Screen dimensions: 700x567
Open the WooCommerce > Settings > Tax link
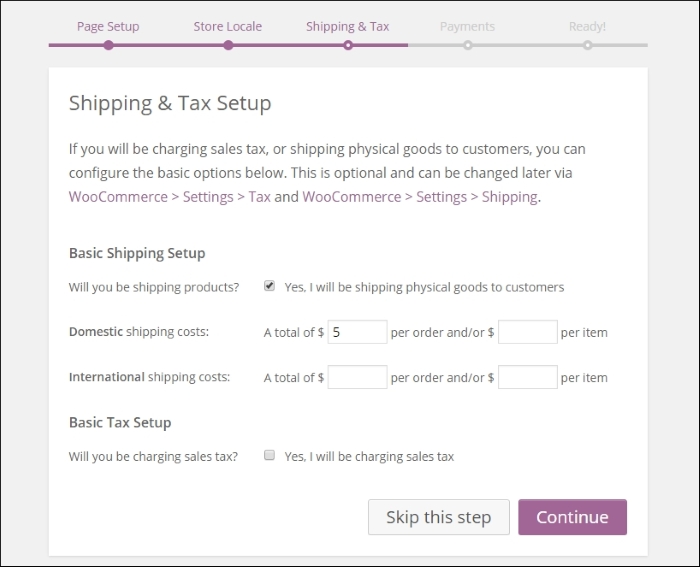tap(169, 196)
